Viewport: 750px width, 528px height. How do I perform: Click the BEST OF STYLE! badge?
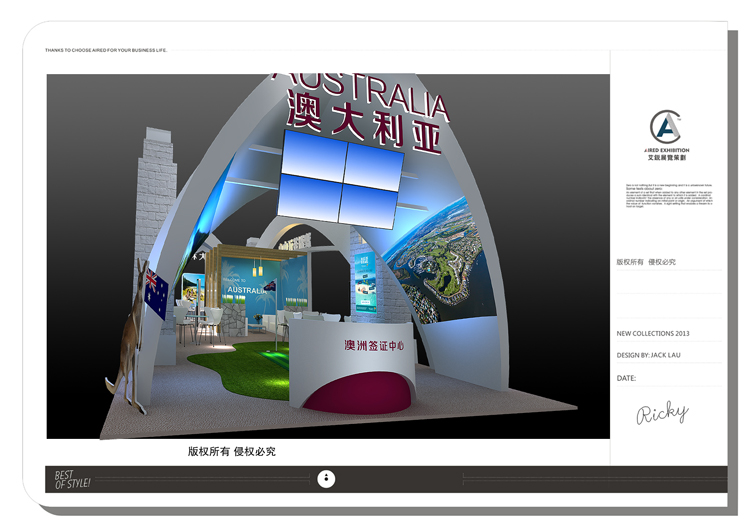click(x=72, y=479)
